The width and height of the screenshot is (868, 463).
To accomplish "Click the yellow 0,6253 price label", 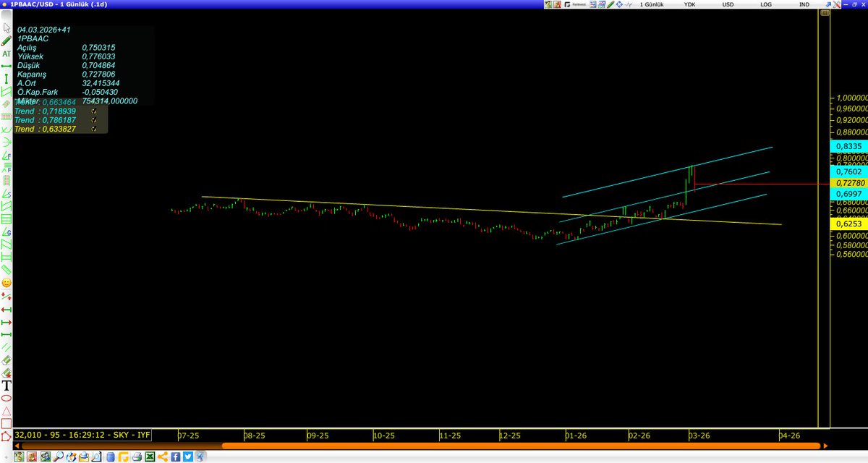I will point(848,225).
